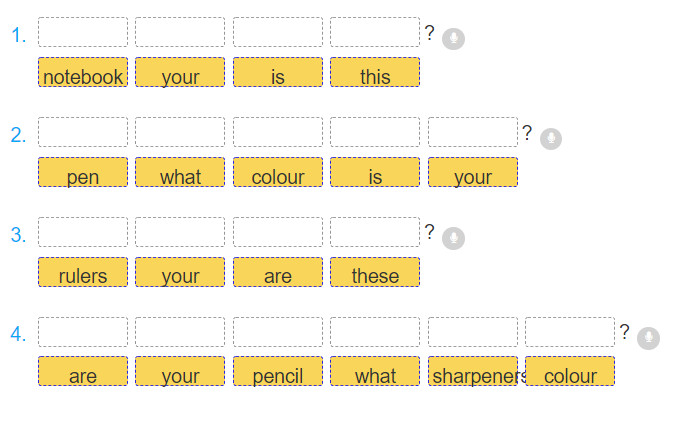
Task: Click the last empty slot of sentence 2
Action: pos(473,132)
